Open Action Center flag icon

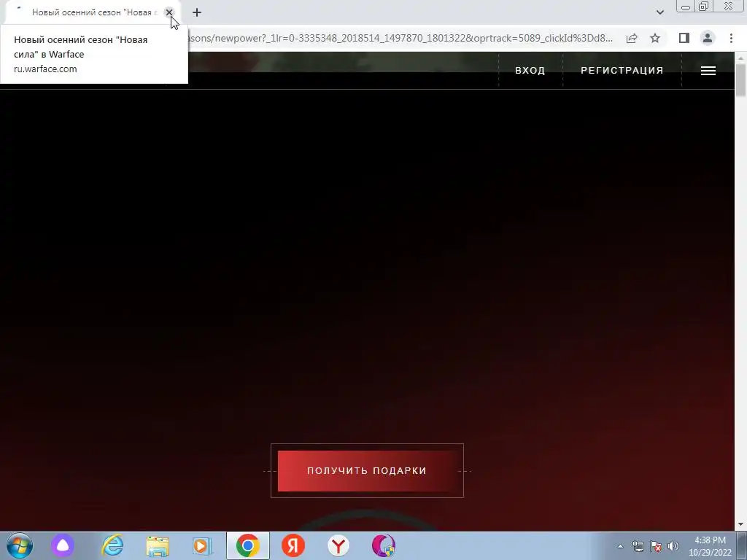click(x=656, y=546)
